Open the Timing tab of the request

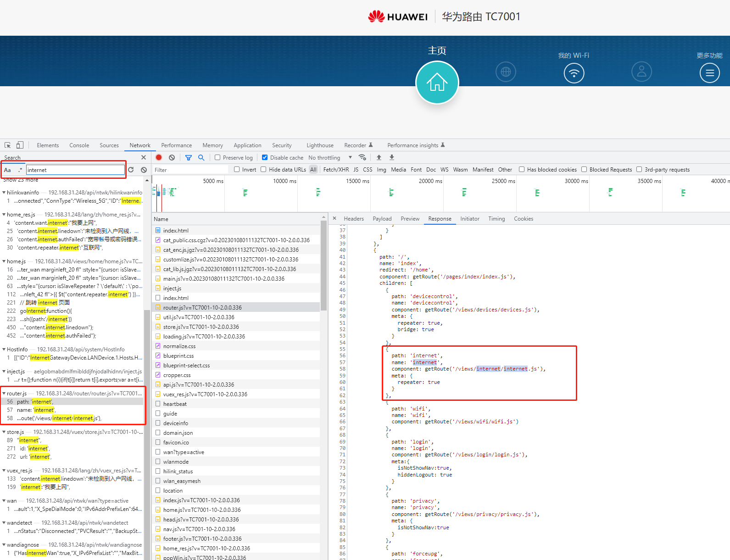[x=496, y=218]
